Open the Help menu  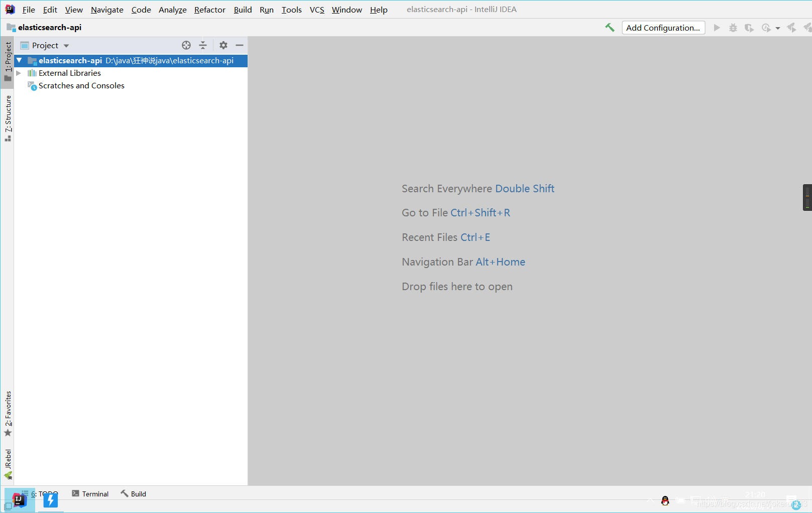pos(379,10)
